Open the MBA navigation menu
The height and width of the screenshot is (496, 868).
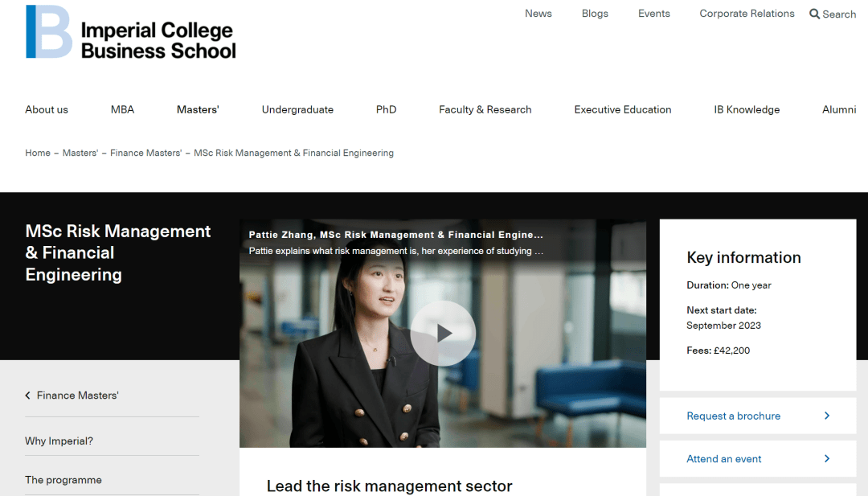122,109
